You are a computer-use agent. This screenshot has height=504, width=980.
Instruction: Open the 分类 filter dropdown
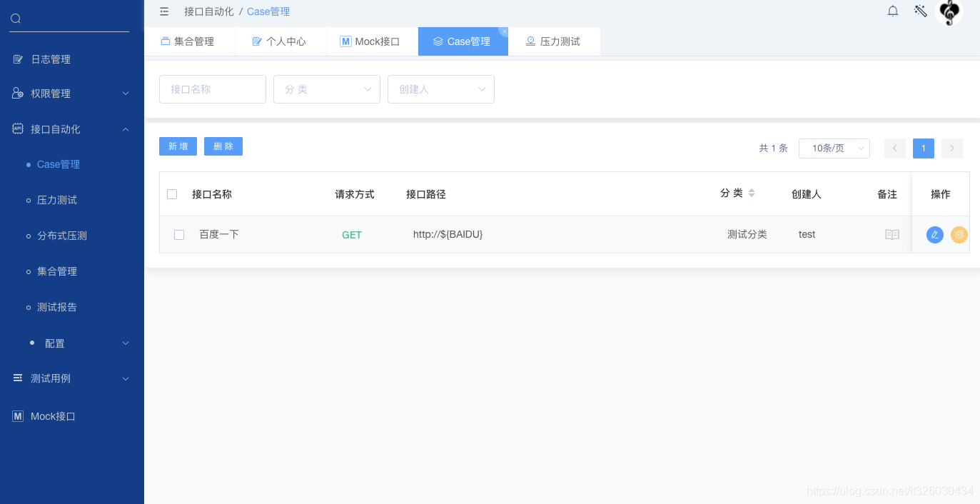coord(326,89)
